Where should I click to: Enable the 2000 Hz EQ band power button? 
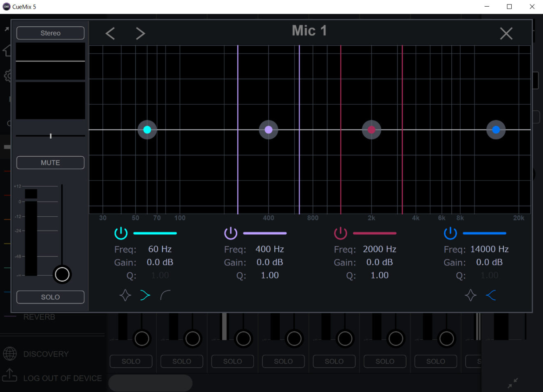click(341, 233)
